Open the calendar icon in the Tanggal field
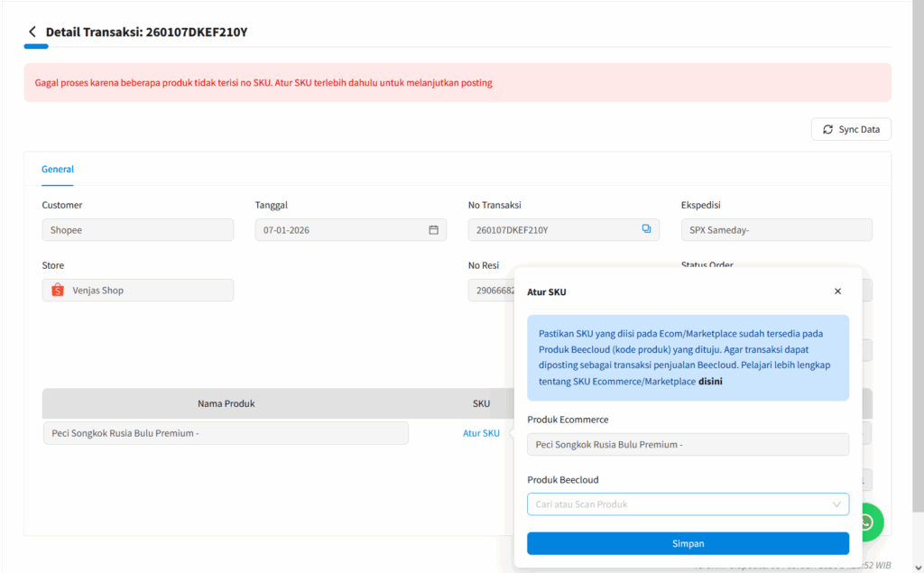 434,229
